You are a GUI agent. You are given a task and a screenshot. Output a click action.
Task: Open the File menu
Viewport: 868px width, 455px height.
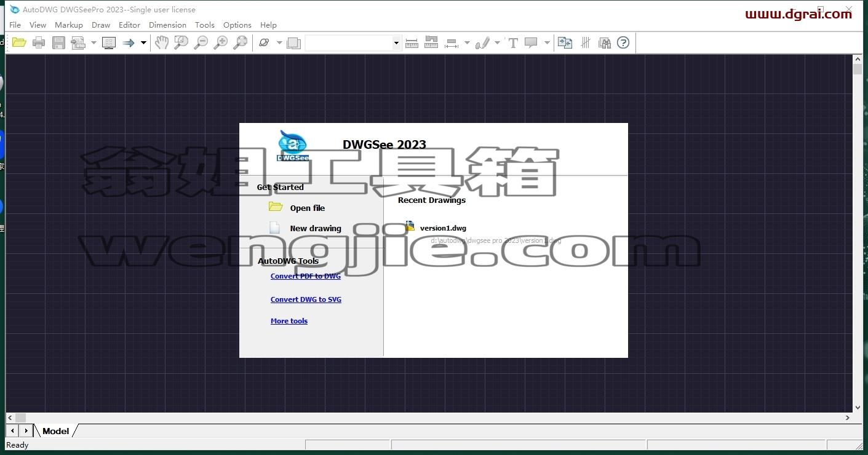tap(15, 25)
